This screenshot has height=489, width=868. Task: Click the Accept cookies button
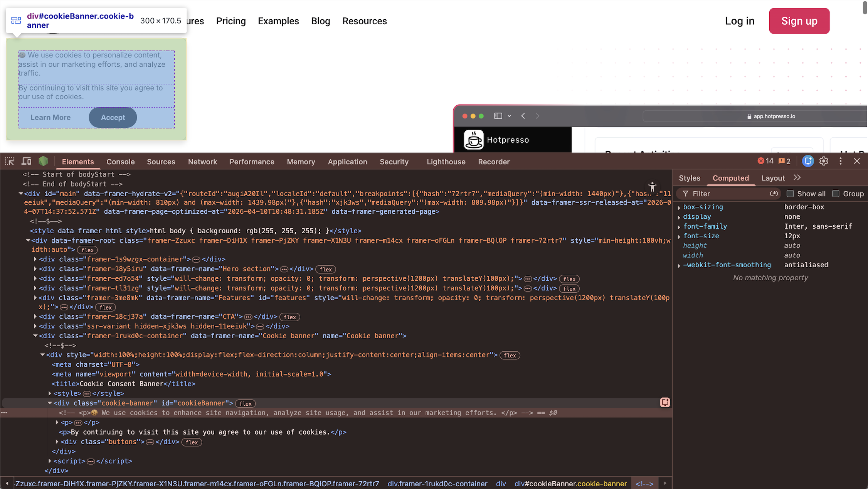point(113,117)
